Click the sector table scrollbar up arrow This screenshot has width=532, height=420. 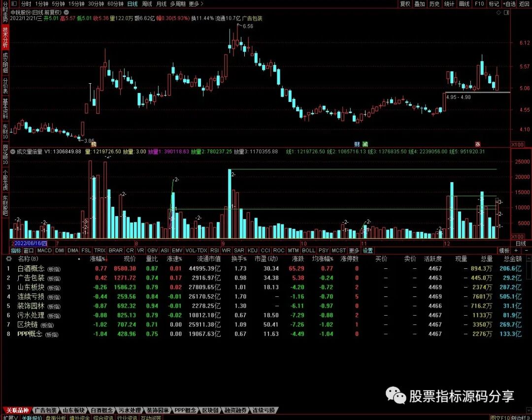tap(529, 259)
